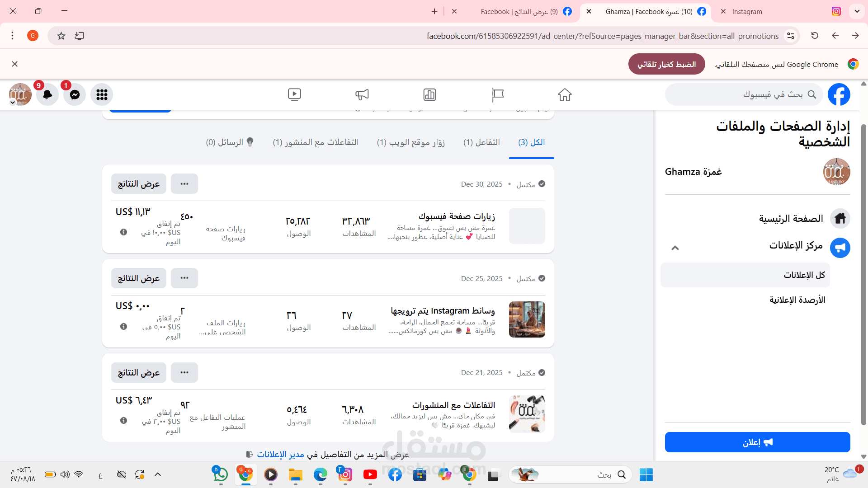
Task: Open three-dots menu for Dec 30 ad
Action: click(x=184, y=184)
